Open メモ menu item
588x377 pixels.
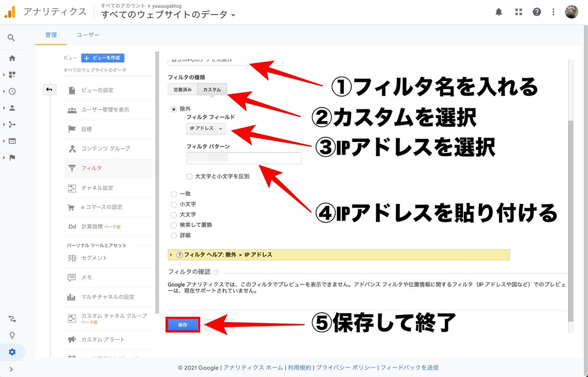[x=108, y=277]
